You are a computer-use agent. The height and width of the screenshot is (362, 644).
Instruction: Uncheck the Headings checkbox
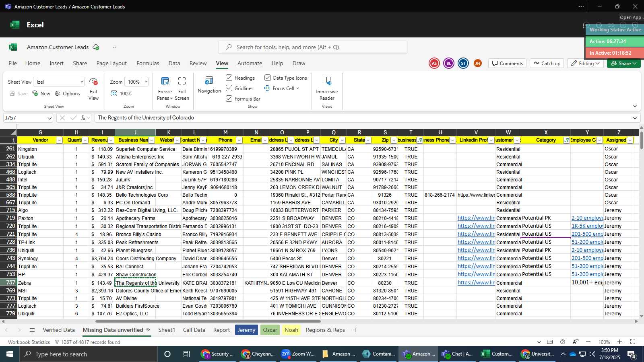[x=229, y=78]
